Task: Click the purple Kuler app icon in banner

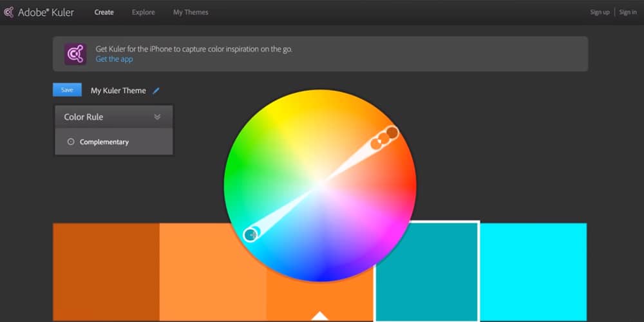Action: (x=75, y=54)
